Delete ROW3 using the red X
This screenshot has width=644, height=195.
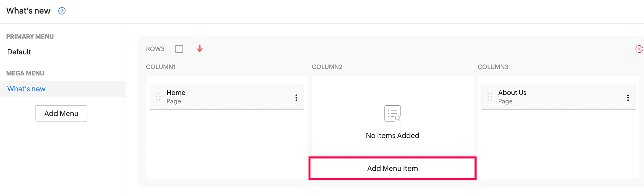pyautogui.click(x=639, y=49)
